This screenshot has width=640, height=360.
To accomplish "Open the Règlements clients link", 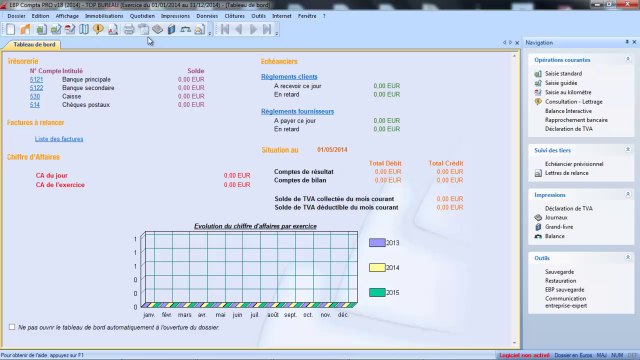I will 289,77.
